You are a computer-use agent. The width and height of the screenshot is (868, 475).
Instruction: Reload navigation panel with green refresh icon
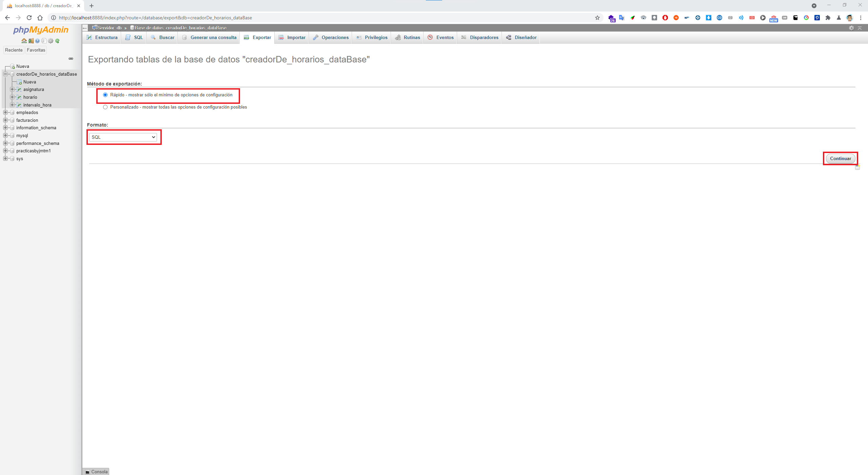click(x=57, y=41)
